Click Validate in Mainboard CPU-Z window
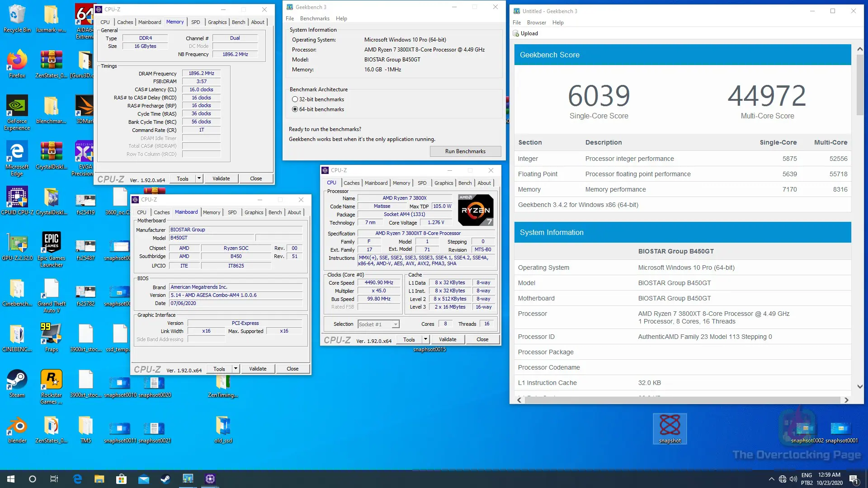868x488 pixels. point(258,369)
